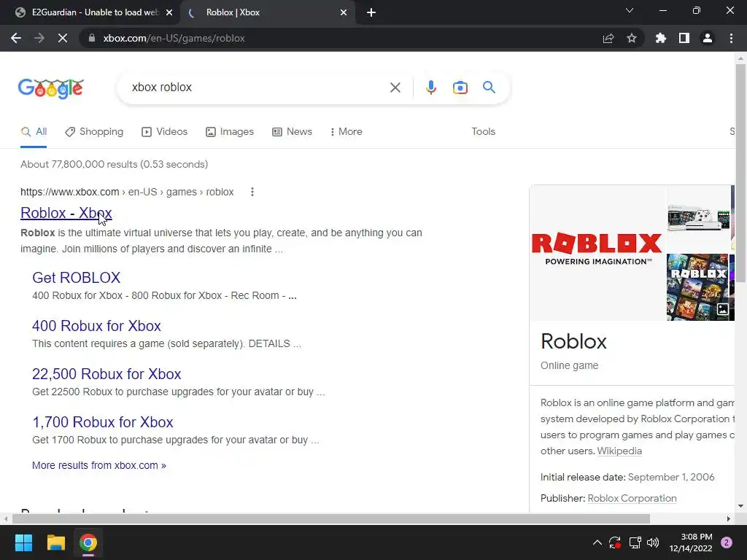View site information lock icon
The height and width of the screenshot is (560, 747).
pos(91,38)
